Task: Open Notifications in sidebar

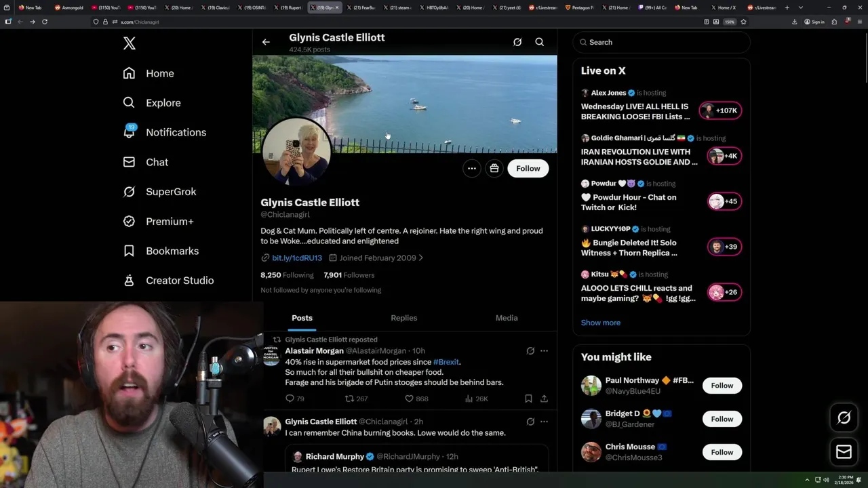Action: (164, 132)
